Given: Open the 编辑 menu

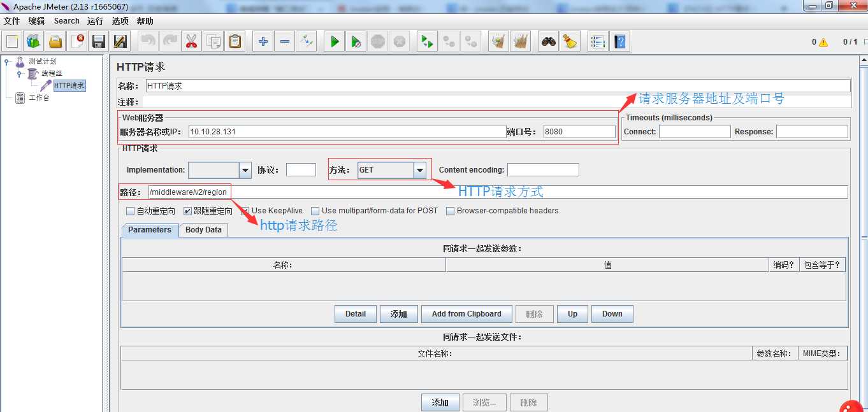Looking at the screenshot, I should pos(37,21).
